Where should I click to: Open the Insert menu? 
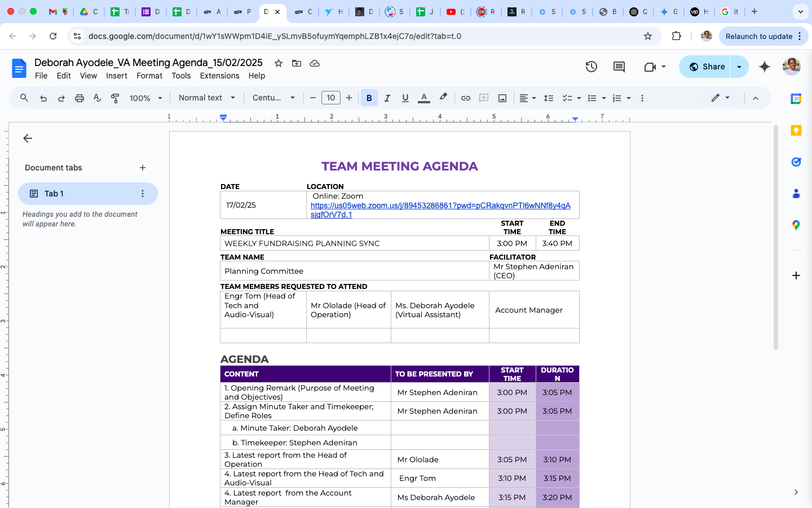(116, 76)
